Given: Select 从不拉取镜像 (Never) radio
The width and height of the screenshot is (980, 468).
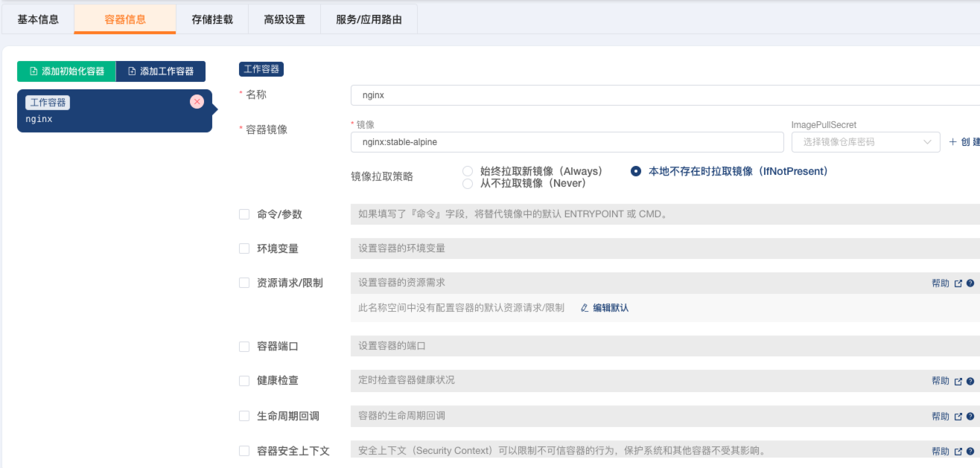Looking at the screenshot, I should click(468, 183).
